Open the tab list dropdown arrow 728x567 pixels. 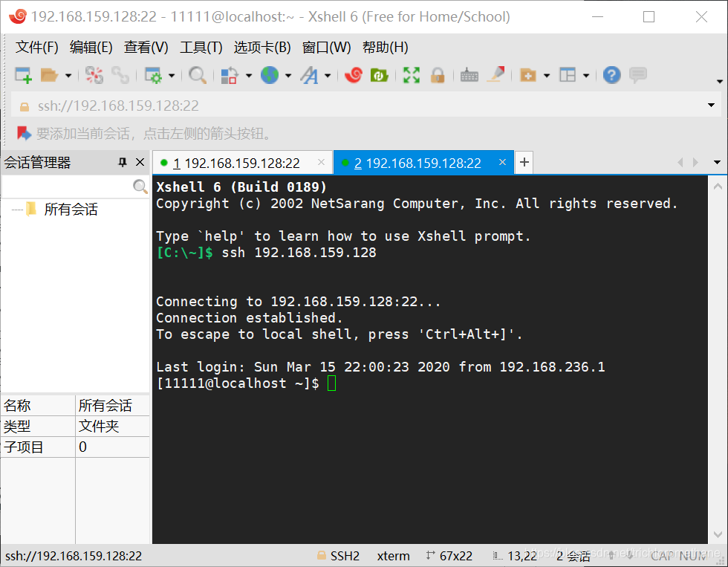click(x=717, y=163)
